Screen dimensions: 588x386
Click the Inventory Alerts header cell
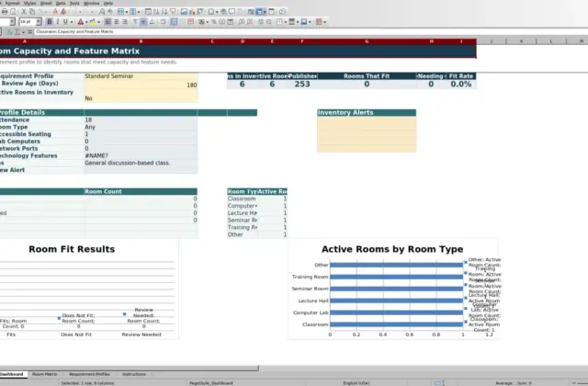[367, 112]
